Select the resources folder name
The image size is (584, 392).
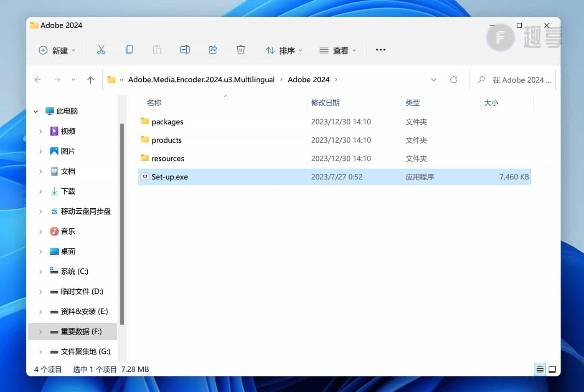coord(168,158)
